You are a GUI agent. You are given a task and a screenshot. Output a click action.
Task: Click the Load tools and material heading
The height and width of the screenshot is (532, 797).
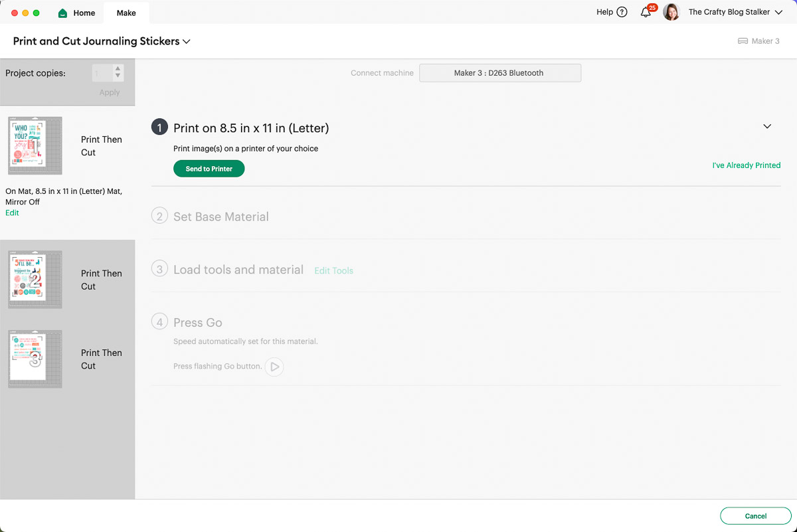pyautogui.click(x=238, y=270)
